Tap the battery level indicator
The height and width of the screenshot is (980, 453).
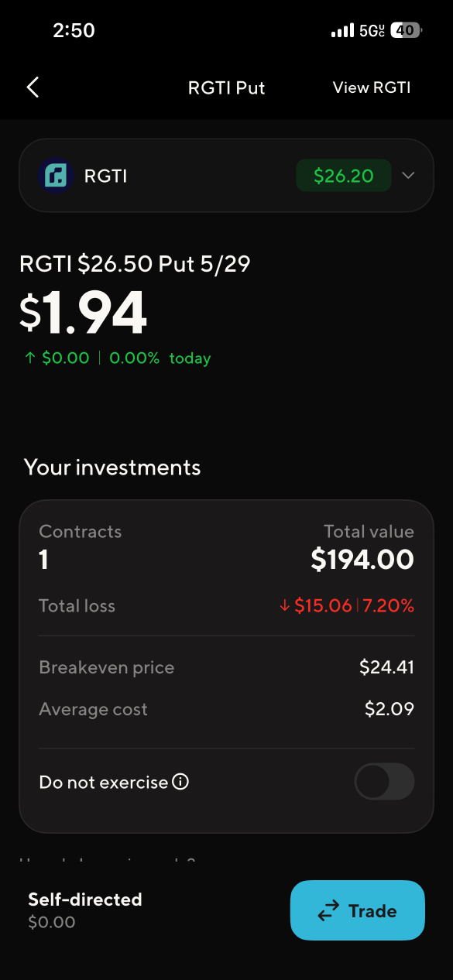(x=407, y=31)
